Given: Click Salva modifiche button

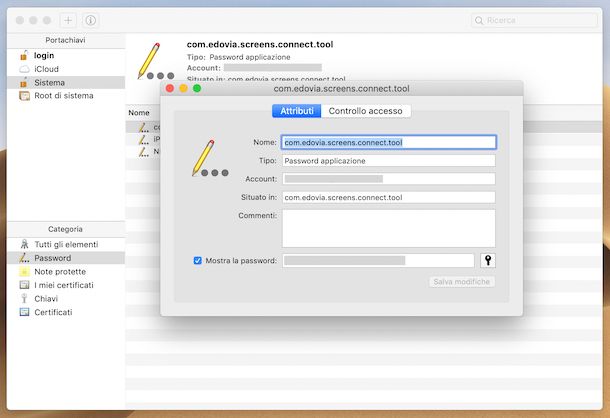Looking at the screenshot, I should point(461,282).
